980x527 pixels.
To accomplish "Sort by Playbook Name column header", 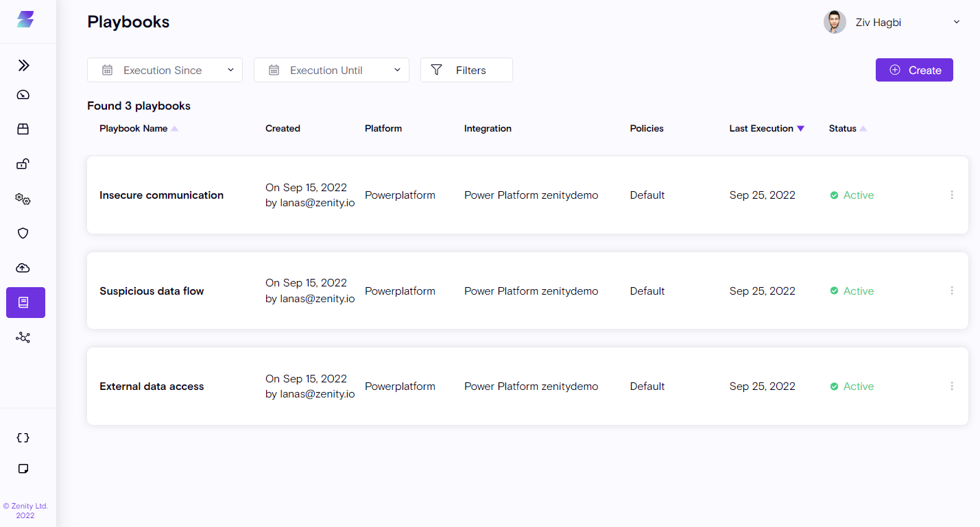I will click(134, 128).
